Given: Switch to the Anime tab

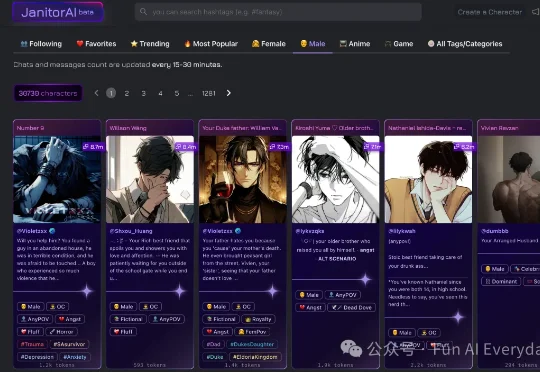Looking at the screenshot, I should point(355,44).
